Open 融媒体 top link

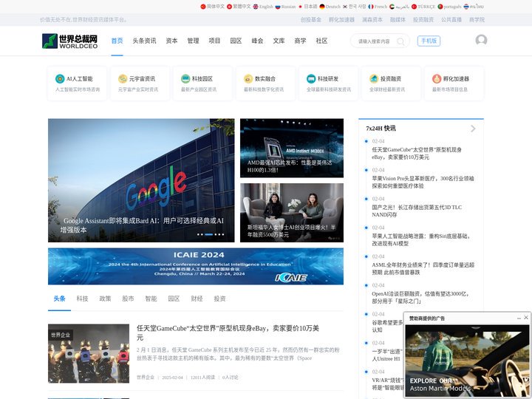click(398, 20)
